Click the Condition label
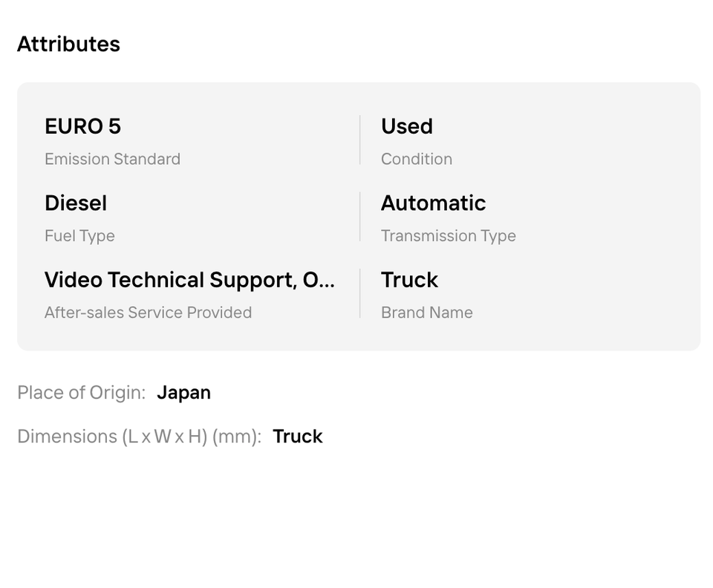The width and height of the screenshot is (713, 588). tap(416, 159)
